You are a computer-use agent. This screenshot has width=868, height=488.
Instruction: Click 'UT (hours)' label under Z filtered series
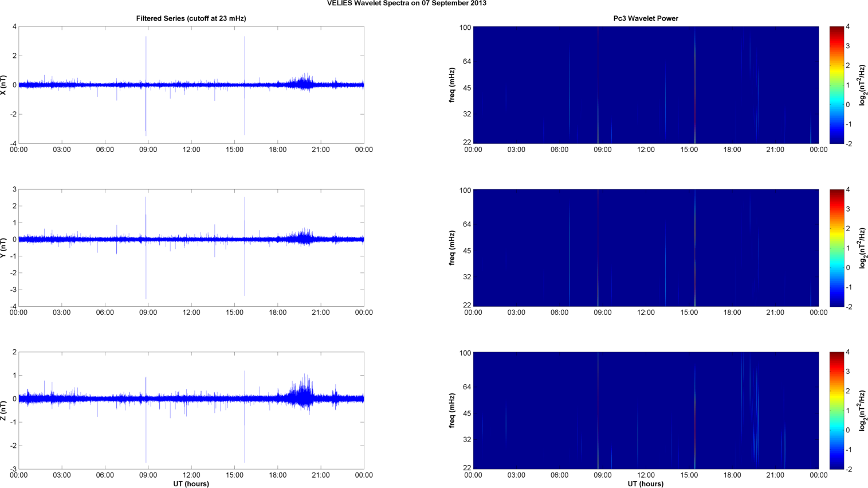(x=191, y=484)
